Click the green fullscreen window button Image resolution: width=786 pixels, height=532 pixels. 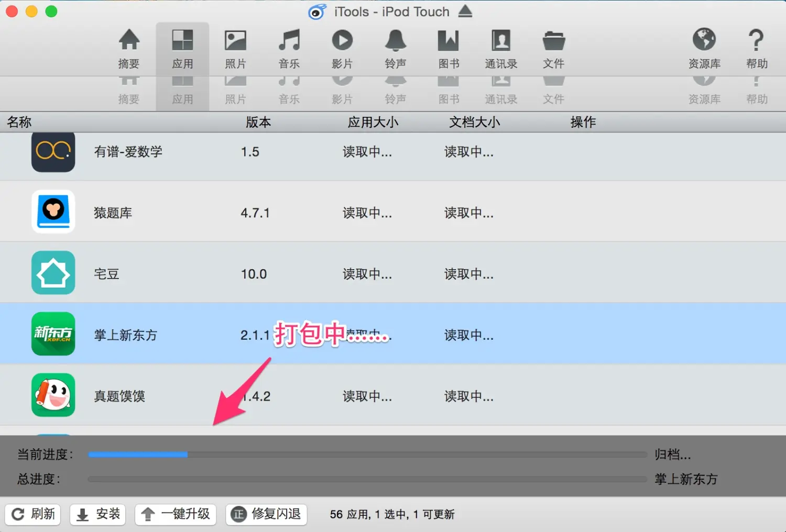51,11
